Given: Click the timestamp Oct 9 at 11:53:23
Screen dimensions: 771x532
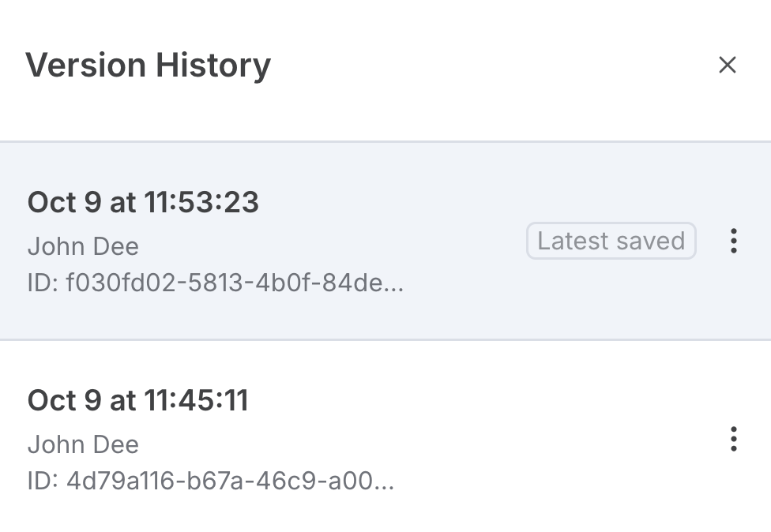Looking at the screenshot, I should [143, 202].
